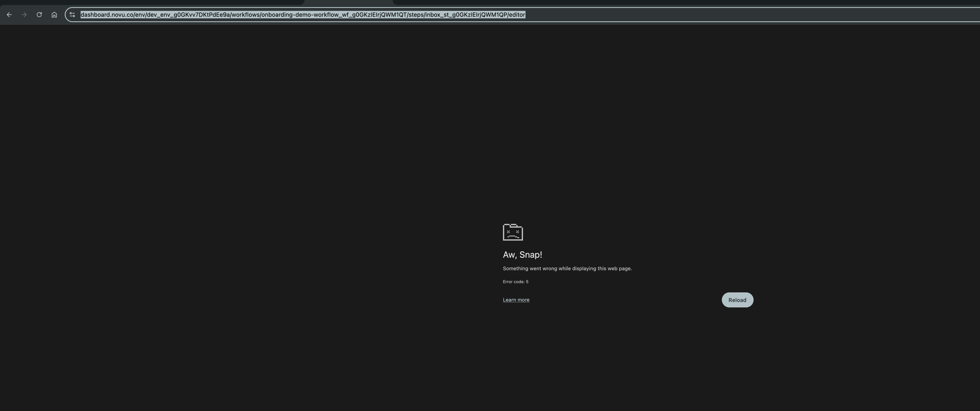
Task: Click 'dev_env' environment segment in URL
Action: coord(159,15)
